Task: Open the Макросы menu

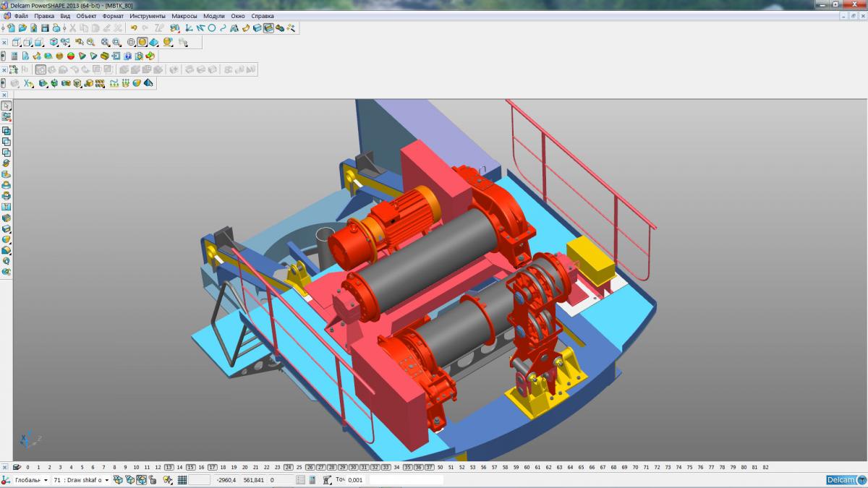Action: (184, 16)
